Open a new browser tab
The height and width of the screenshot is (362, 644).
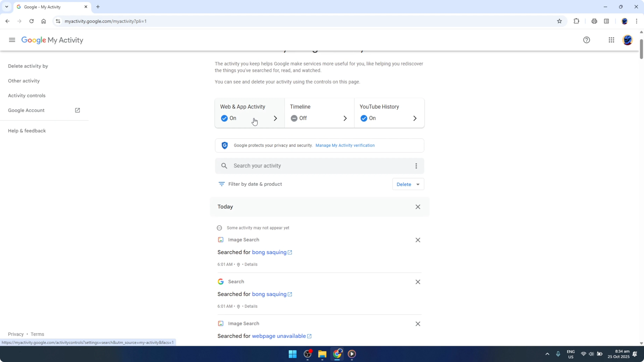(x=98, y=7)
